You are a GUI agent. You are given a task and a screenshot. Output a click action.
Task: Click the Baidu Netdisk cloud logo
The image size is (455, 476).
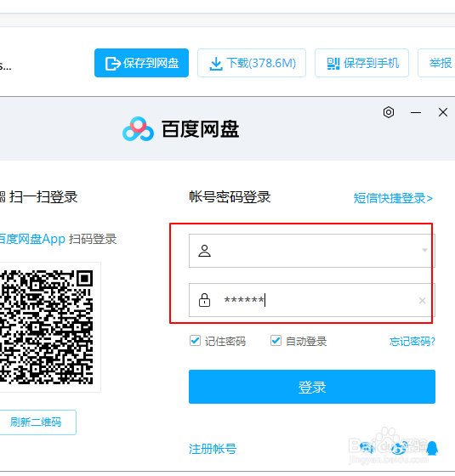pyautogui.click(x=138, y=129)
